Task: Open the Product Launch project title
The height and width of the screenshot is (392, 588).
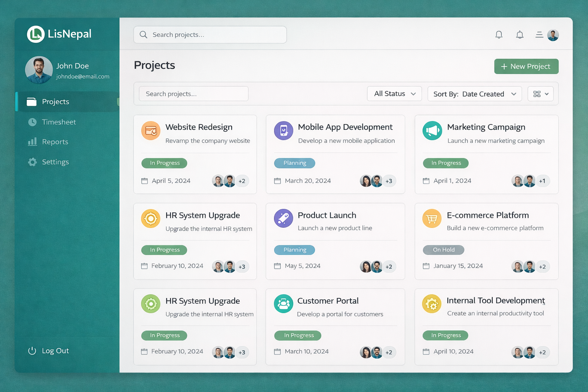Action: (327, 215)
